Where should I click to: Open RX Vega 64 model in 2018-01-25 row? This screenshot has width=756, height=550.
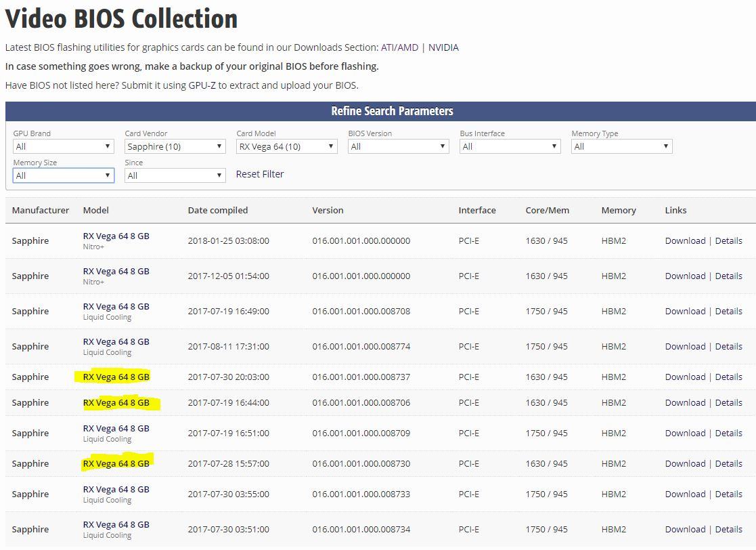point(116,236)
